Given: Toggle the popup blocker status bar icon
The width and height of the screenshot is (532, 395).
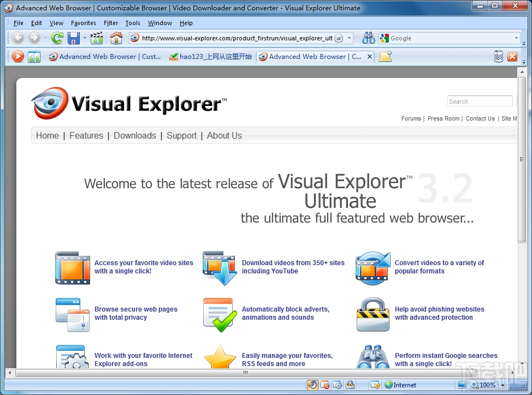Looking at the screenshot, I should 325,385.
